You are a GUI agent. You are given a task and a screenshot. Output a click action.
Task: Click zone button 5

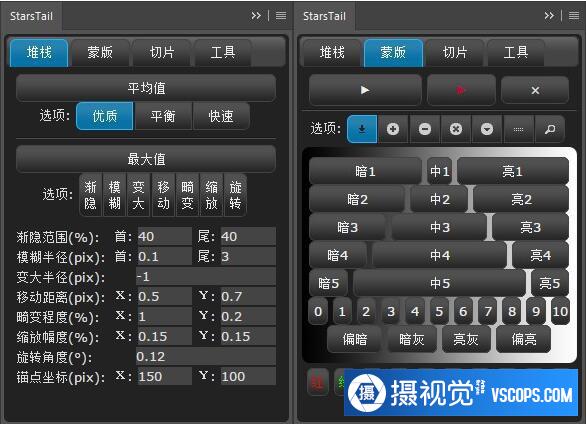point(439,311)
